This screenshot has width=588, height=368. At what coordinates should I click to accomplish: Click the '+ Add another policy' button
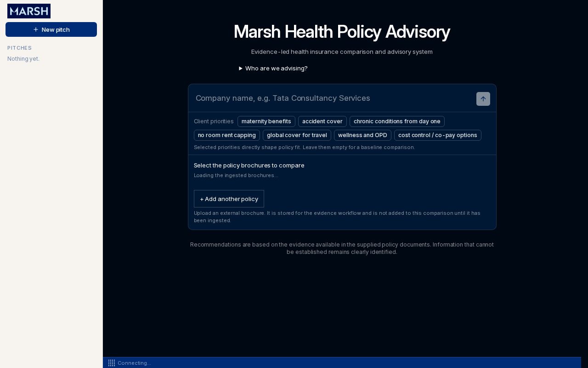(229, 199)
